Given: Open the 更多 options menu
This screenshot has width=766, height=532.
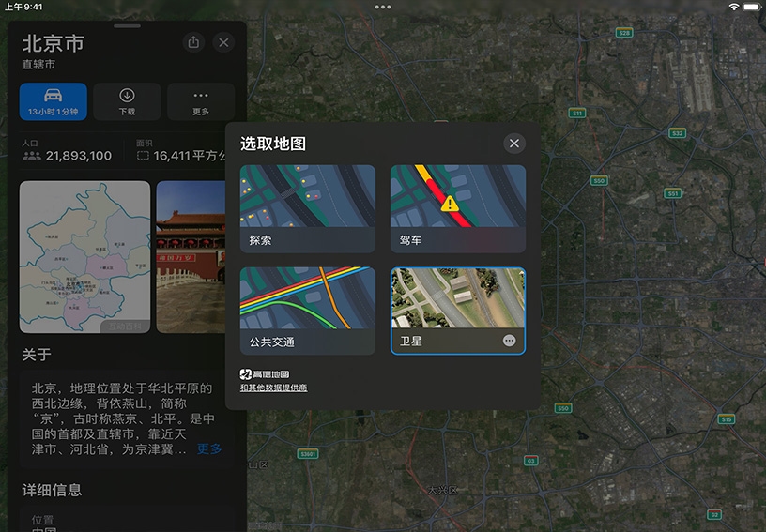Looking at the screenshot, I should click(200, 101).
